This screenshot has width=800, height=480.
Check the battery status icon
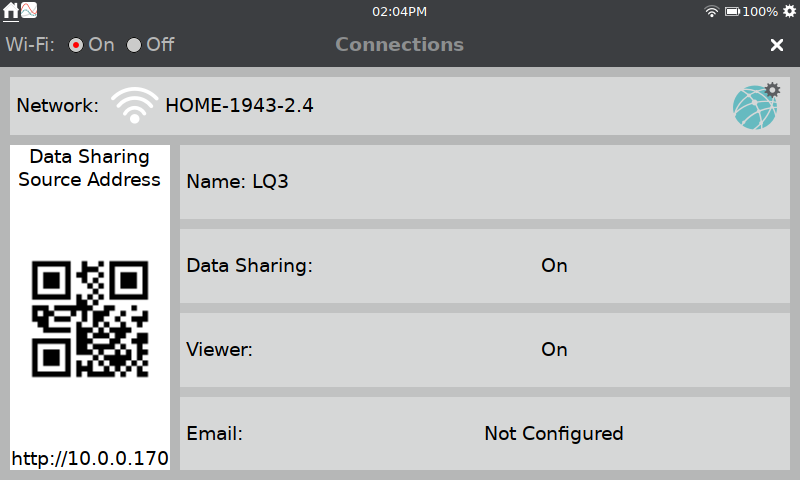click(x=732, y=11)
